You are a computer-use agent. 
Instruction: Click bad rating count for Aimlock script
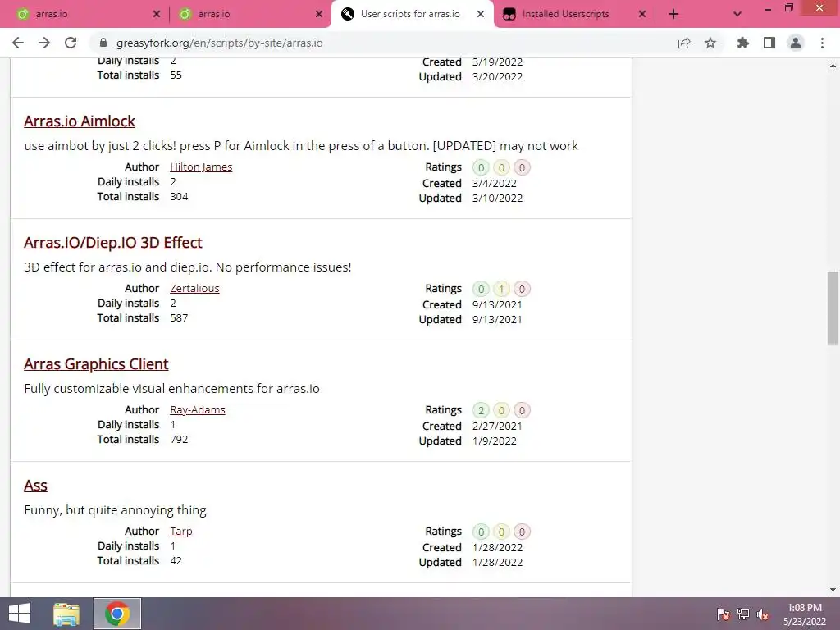(x=522, y=167)
